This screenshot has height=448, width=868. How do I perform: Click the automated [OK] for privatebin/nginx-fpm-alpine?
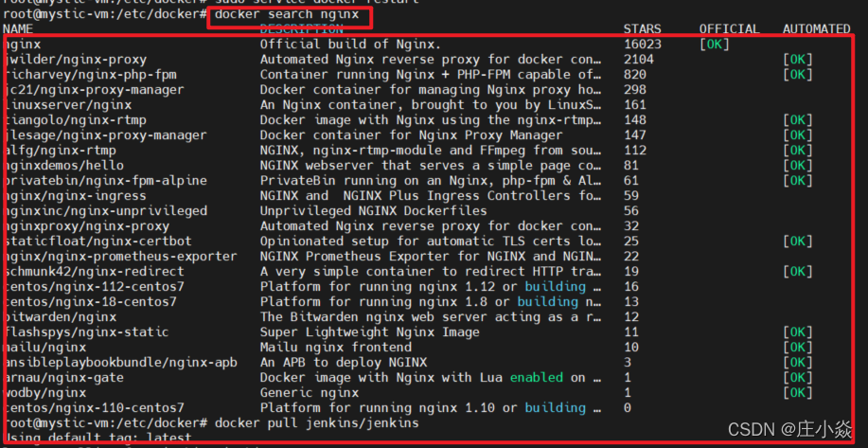[x=798, y=181]
